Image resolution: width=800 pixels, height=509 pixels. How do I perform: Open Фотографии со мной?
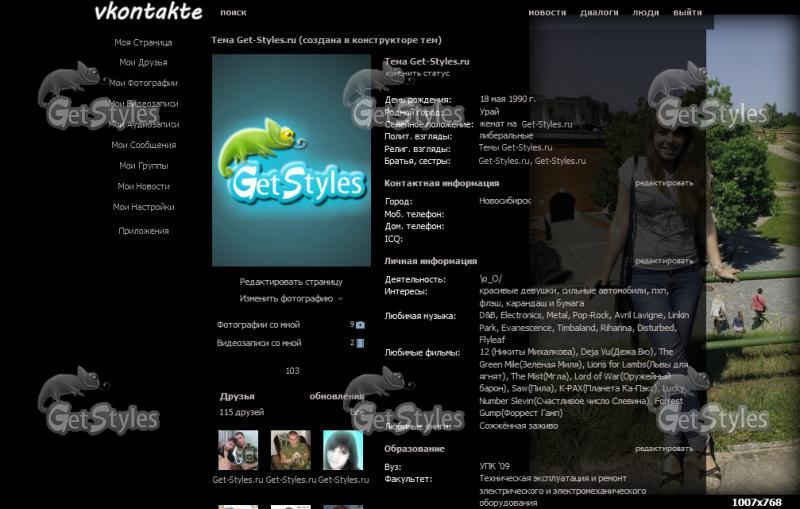coord(258,325)
